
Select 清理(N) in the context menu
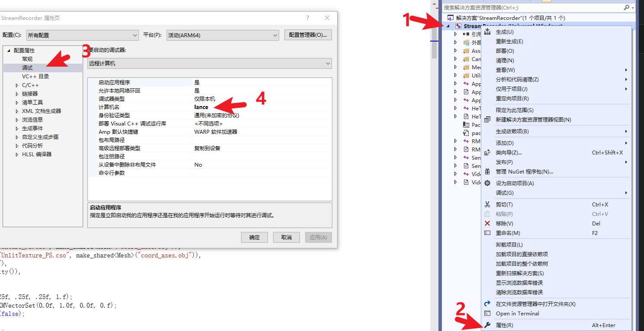556,61
